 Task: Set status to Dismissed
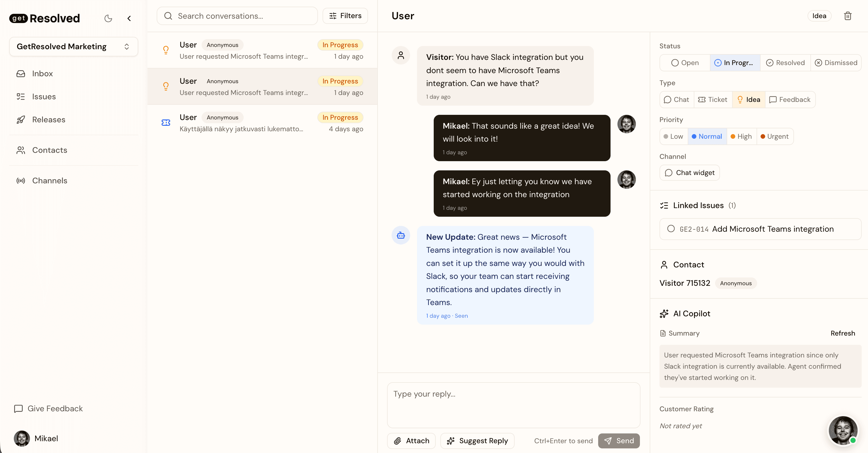tap(836, 63)
